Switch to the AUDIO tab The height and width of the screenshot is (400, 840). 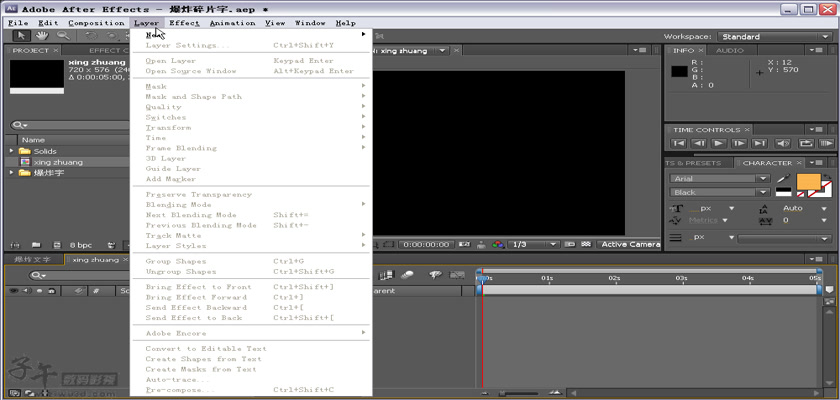[730, 50]
